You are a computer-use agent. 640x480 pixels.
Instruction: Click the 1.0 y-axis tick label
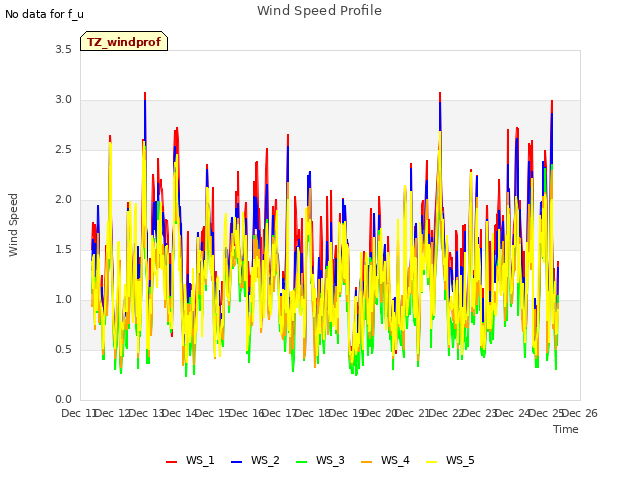tap(63, 300)
